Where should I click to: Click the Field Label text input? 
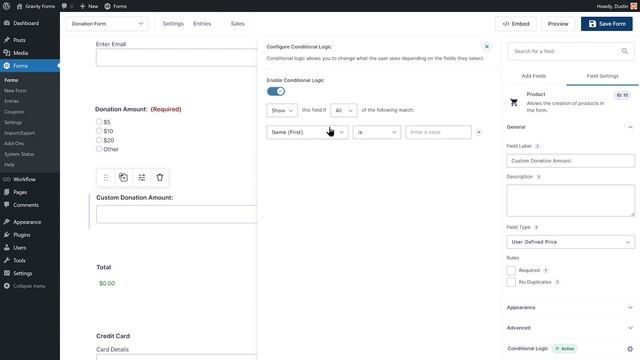(x=571, y=161)
